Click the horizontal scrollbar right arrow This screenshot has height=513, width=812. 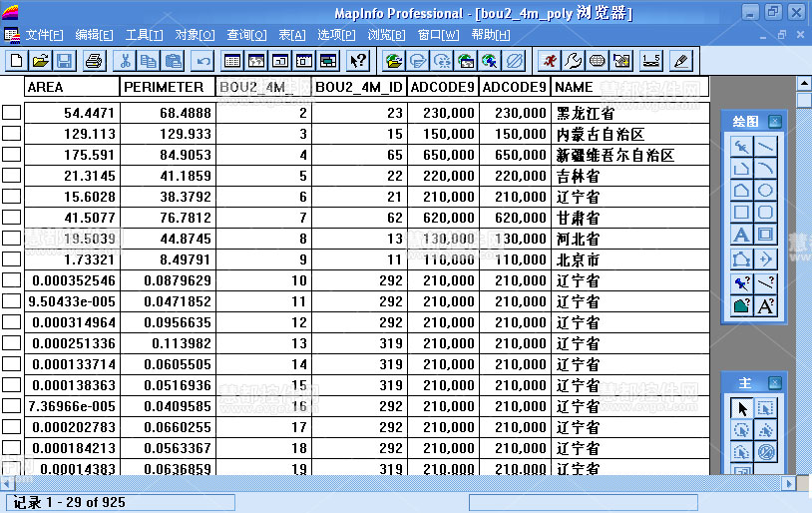pyautogui.click(x=788, y=483)
